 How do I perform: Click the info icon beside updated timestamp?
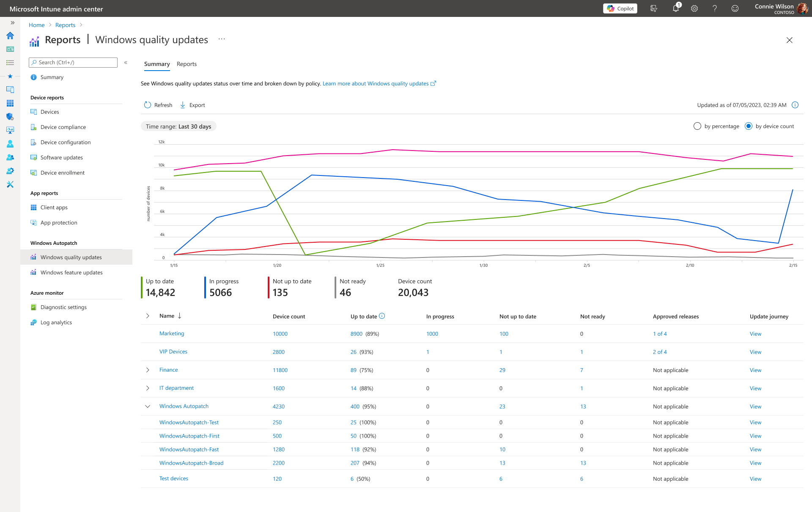pyautogui.click(x=795, y=105)
